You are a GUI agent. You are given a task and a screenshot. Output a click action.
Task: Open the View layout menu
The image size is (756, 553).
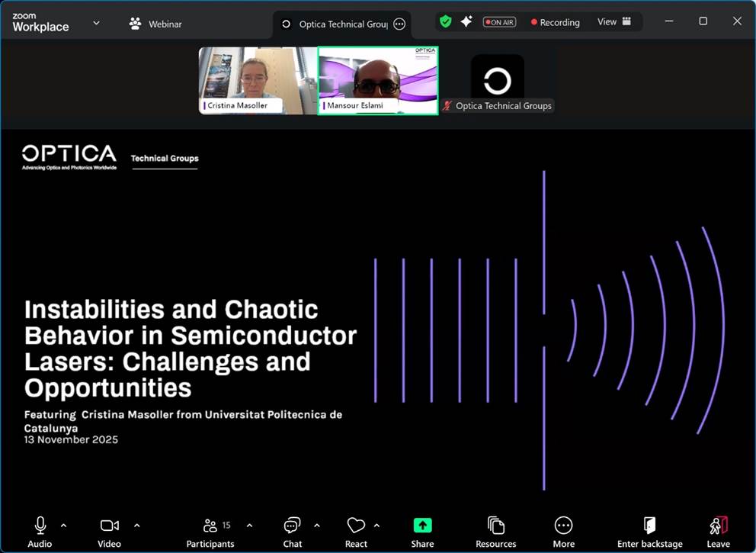(614, 22)
